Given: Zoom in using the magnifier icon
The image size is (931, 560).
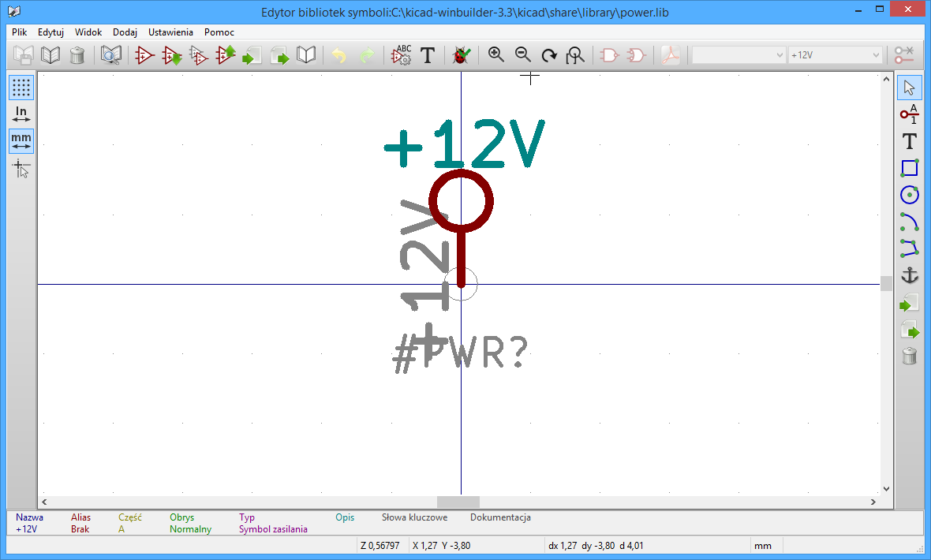Looking at the screenshot, I should pyautogui.click(x=495, y=54).
